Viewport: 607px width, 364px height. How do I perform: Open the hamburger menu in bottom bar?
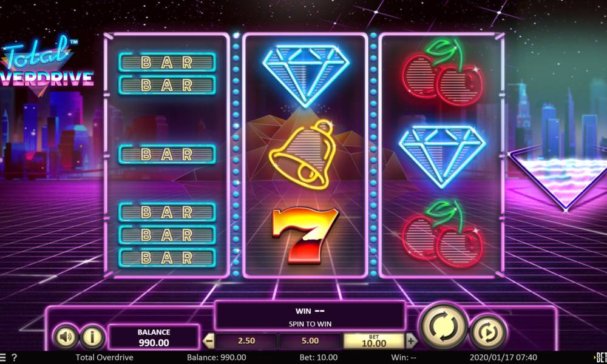[x=4, y=357]
